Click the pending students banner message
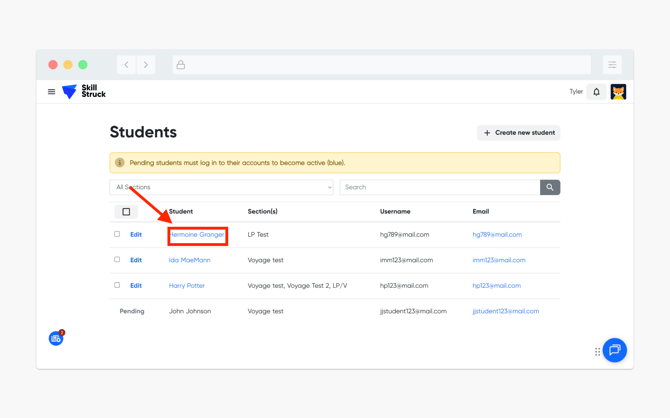The width and height of the screenshot is (670, 418). coord(237,163)
